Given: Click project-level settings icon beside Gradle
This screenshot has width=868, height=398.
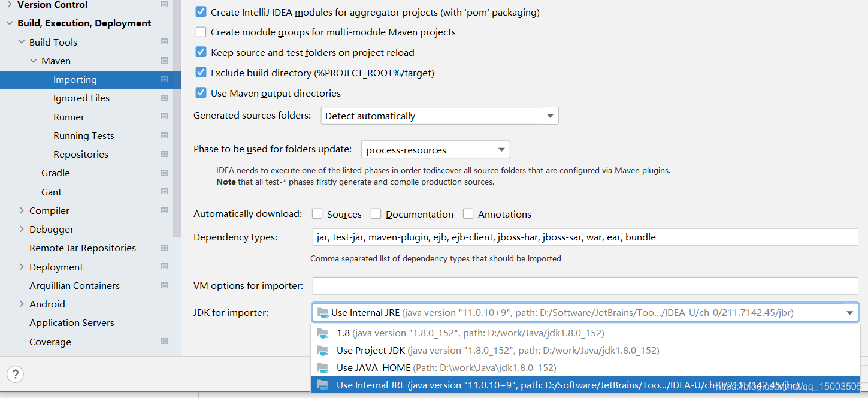Looking at the screenshot, I should (x=164, y=173).
